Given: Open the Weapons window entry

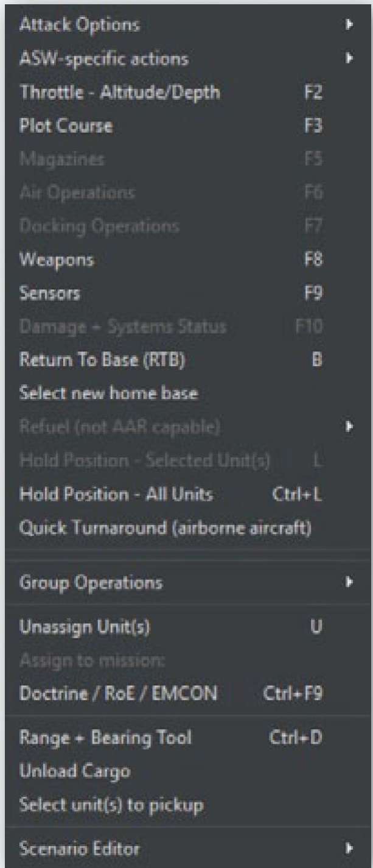Looking at the screenshot, I should pos(57,260).
